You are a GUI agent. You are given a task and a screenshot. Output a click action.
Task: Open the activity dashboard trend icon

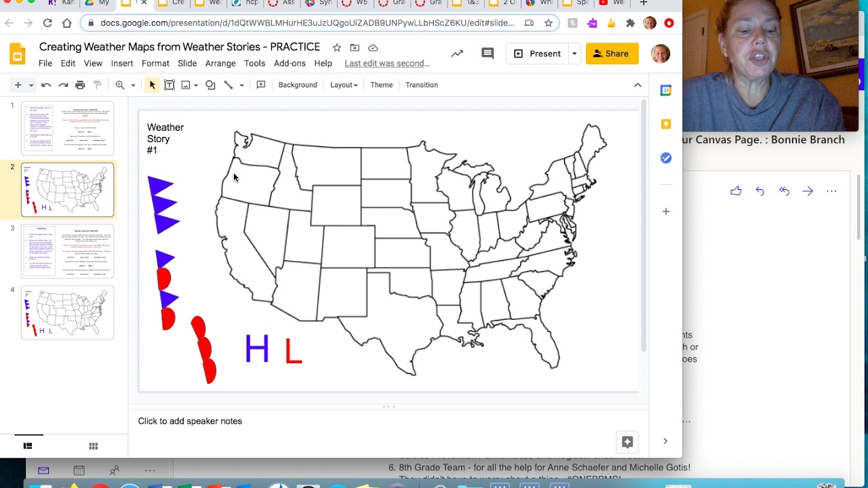(457, 54)
